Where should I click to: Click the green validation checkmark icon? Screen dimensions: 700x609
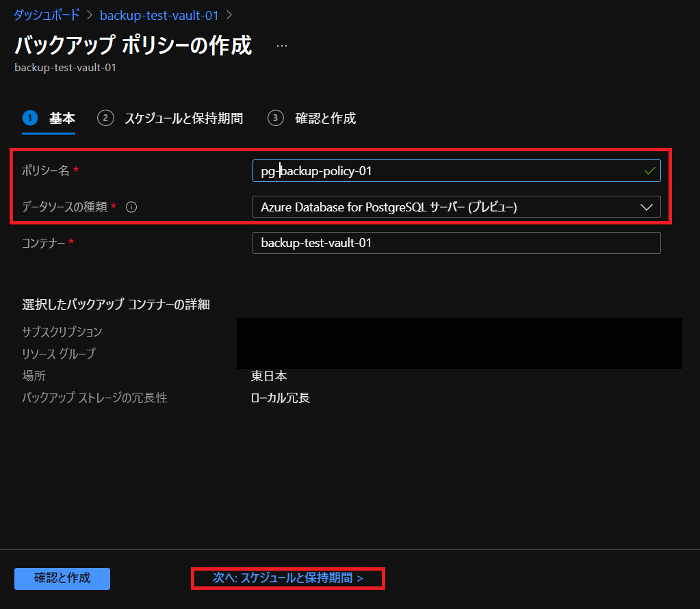(x=650, y=170)
